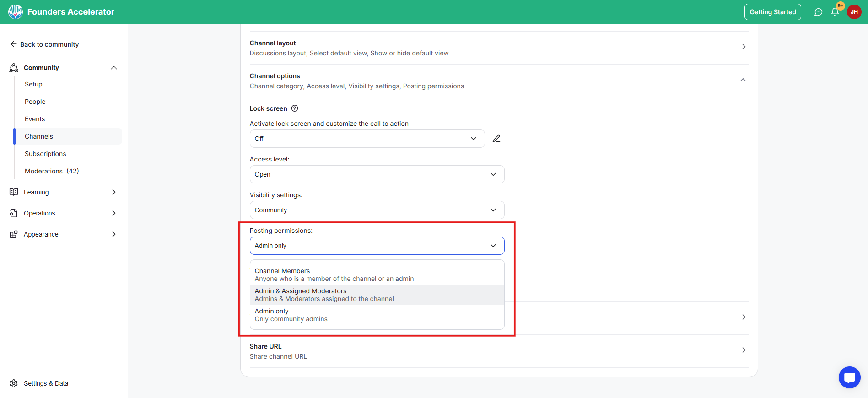Open the lock screen Off dropdown
This screenshot has height=398, width=868.
(x=367, y=139)
